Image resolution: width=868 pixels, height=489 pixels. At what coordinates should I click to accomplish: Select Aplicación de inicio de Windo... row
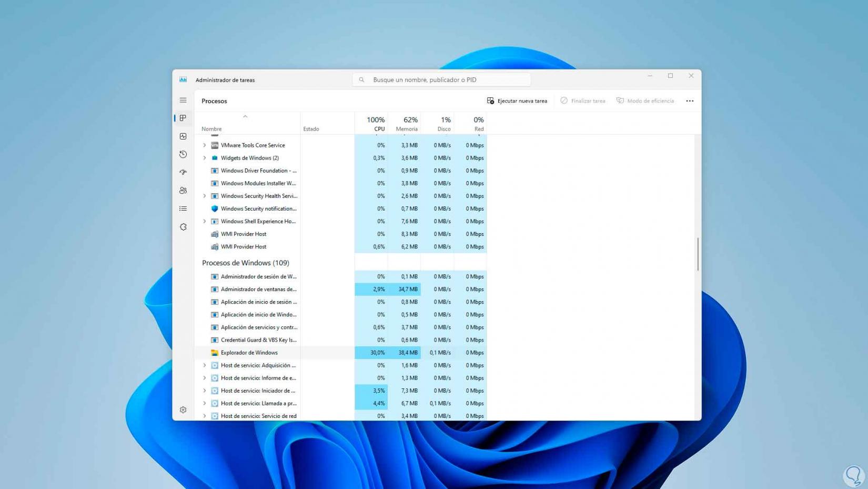(x=340, y=315)
